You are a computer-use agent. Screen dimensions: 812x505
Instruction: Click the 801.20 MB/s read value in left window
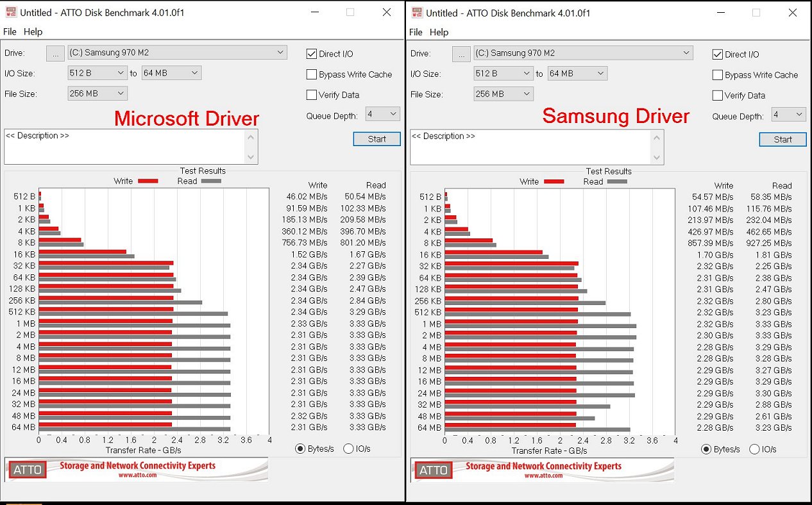(x=364, y=243)
